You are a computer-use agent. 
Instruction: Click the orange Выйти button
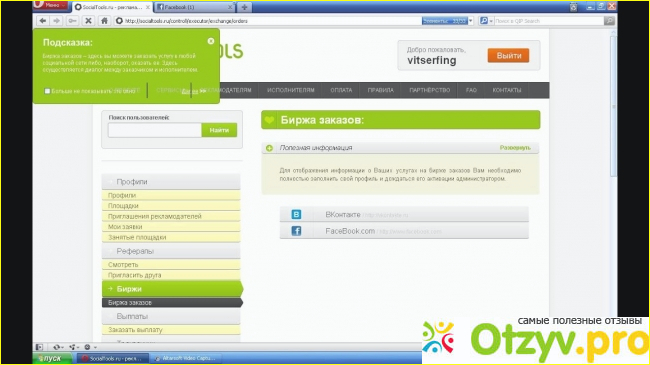click(x=508, y=56)
